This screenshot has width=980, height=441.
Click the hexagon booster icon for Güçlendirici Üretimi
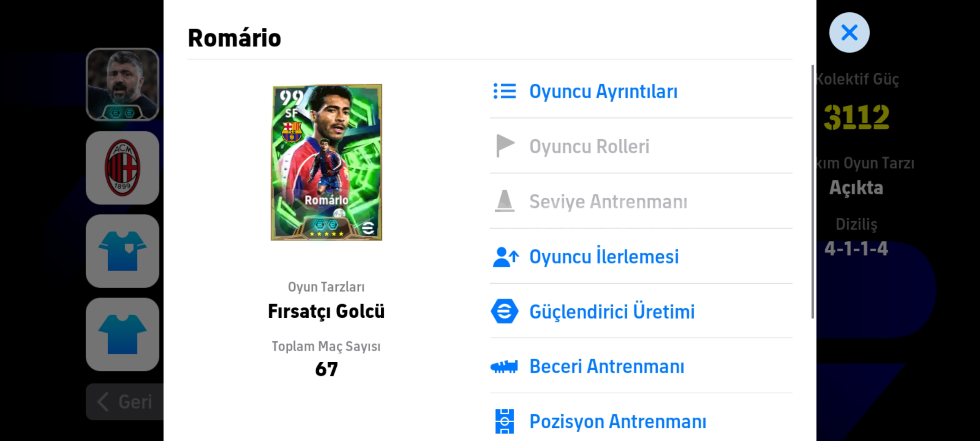click(504, 312)
